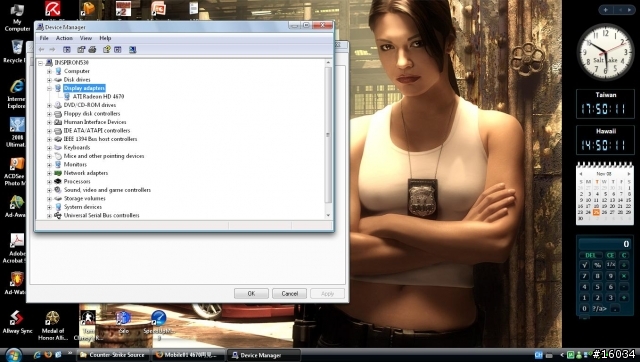Collapse the Display adapters category
Viewport: 640px width, 362px height.
(49, 88)
